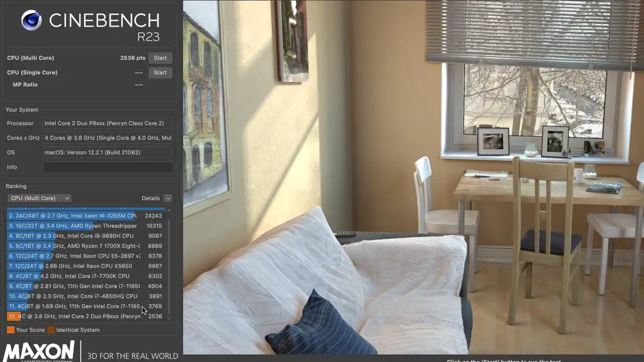Select the Intel Core i9-9880H ranking row
Viewport: 644px width, 362px height.
click(86, 236)
